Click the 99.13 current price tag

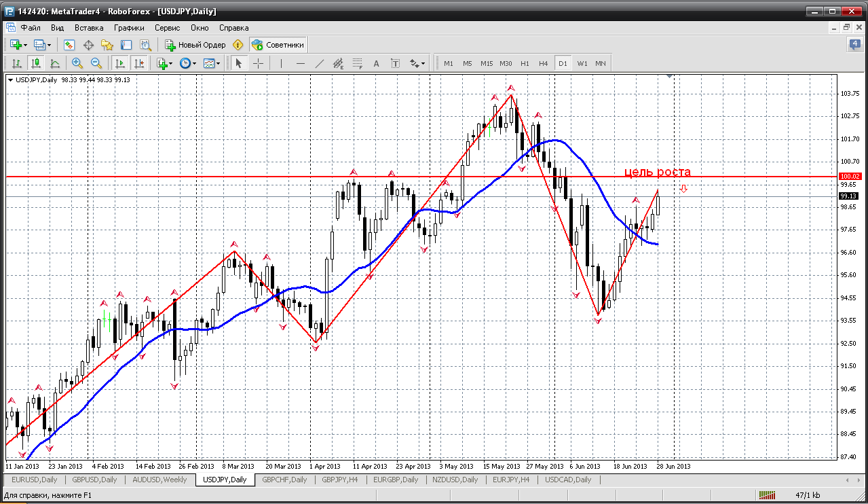(849, 196)
